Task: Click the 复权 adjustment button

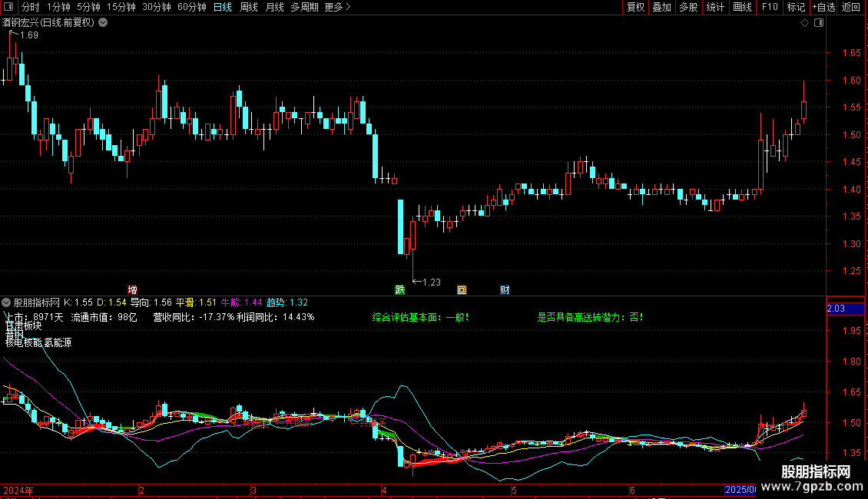Action: click(635, 7)
